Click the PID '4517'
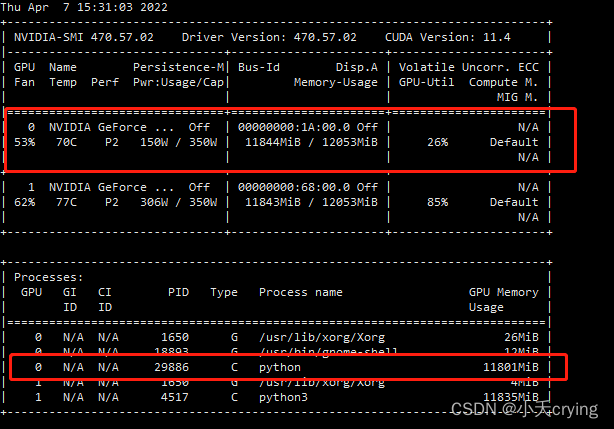The width and height of the screenshot is (614, 429). (175, 397)
